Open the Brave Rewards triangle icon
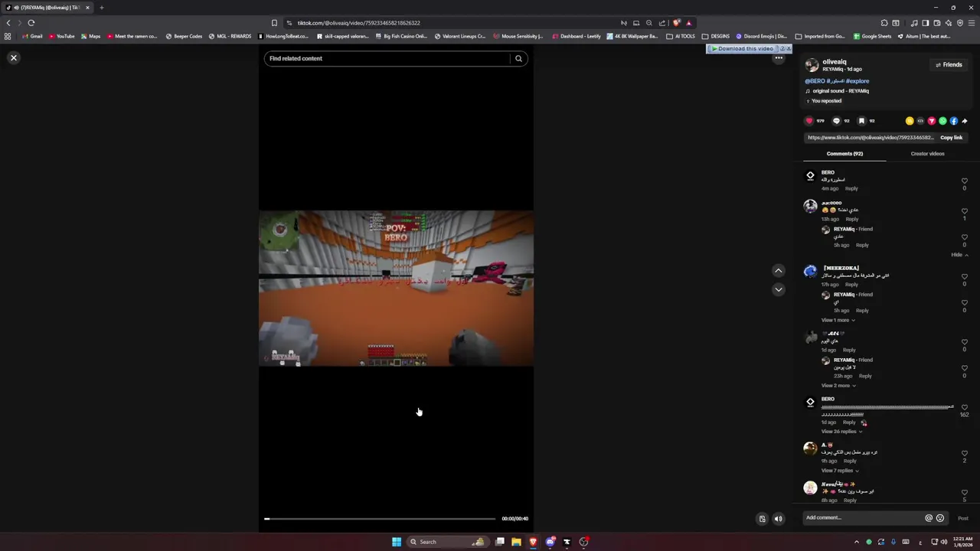The height and width of the screenshot is (551, 980). click(688, 23)
